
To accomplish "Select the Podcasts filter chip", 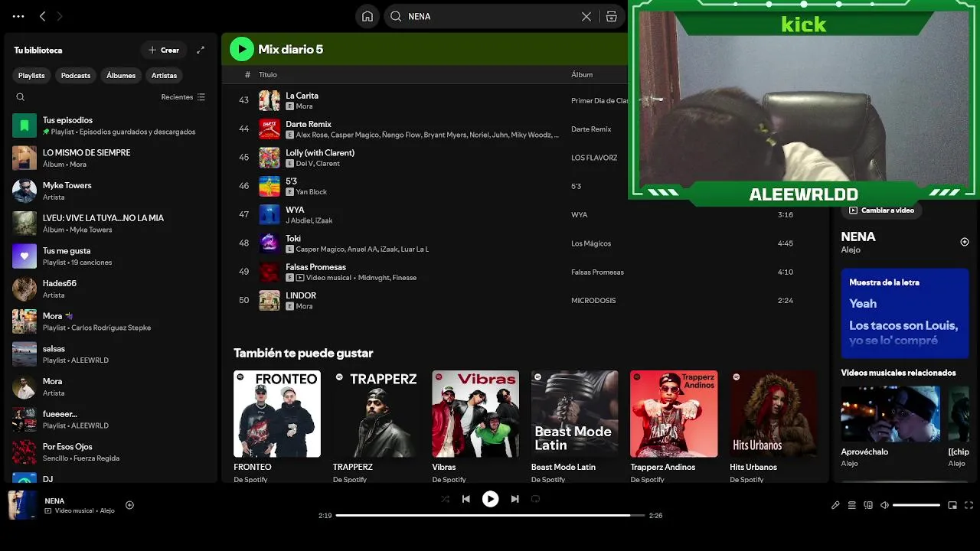I will coord(76,75).
